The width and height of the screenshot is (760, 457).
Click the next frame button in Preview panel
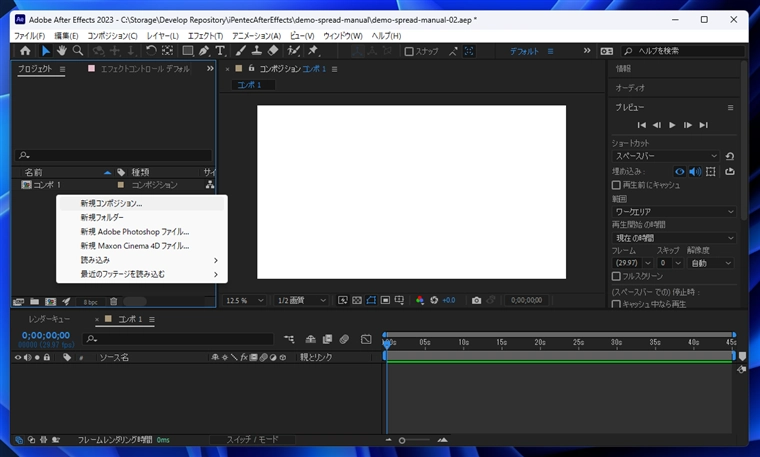(688, 125)
